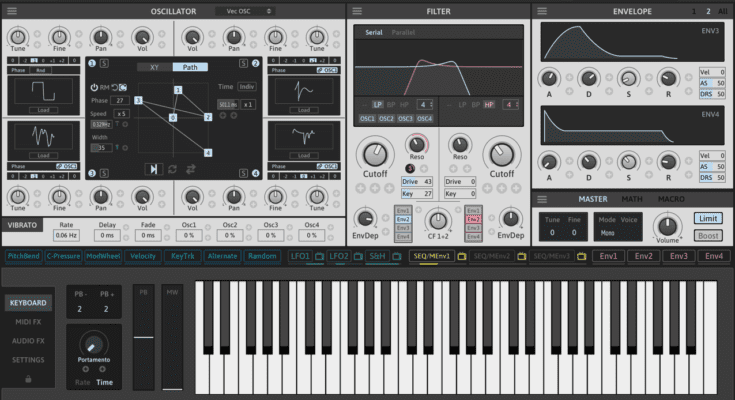Click the path loop arrows icon
Image resolution: width=735 pixels, height=400 pixels.
tap(172, 169)
